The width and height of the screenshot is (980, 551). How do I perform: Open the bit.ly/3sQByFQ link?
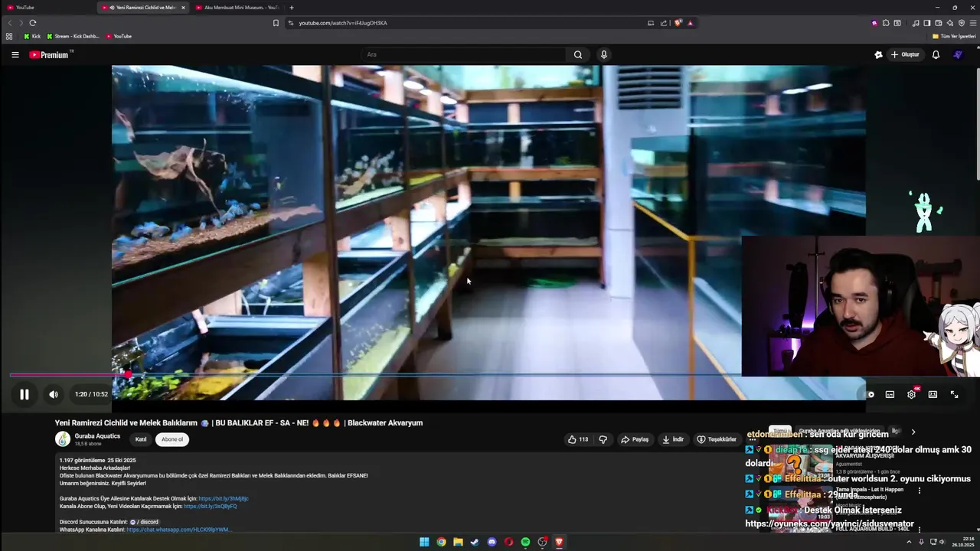[x=211, y=506]
